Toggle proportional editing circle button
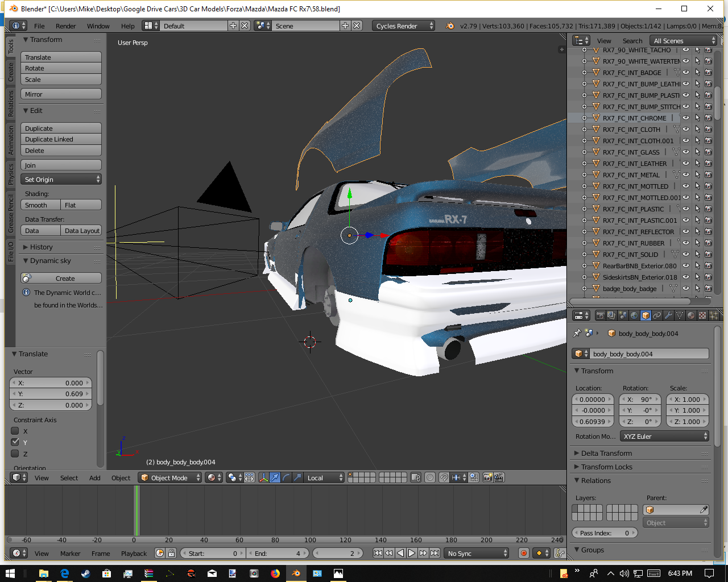This screenshot has height=582, width=728. pyautogui.click(x=430, y=477)
